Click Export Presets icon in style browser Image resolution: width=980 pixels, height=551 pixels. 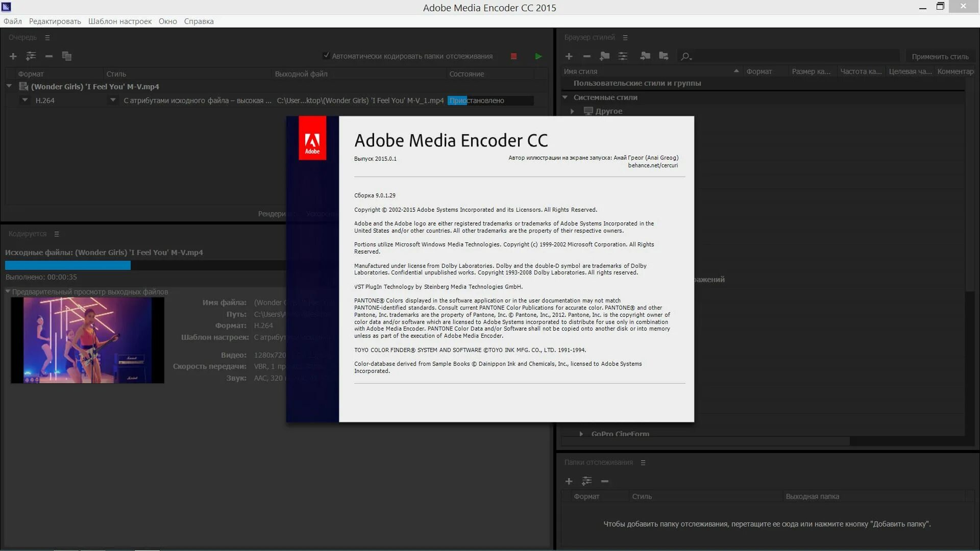click(x=664, y=56)
